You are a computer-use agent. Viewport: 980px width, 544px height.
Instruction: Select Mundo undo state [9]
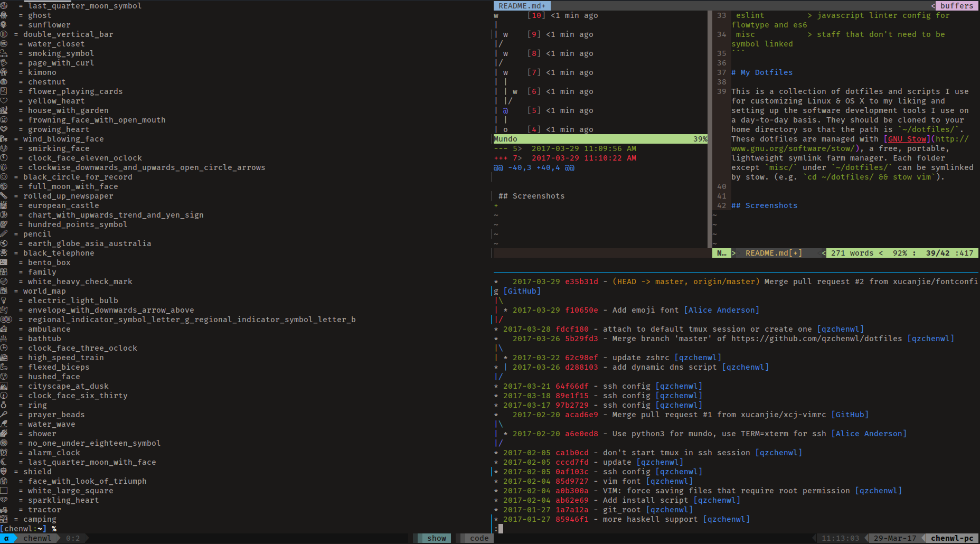pos(534,34)
